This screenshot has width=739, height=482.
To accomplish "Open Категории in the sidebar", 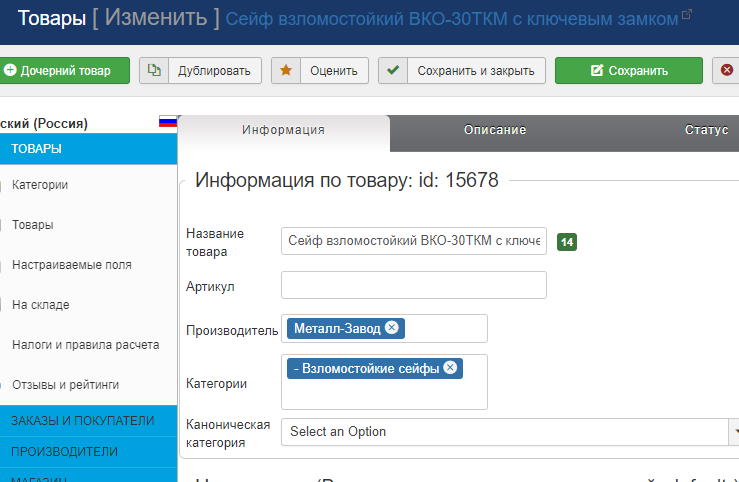I will click(40, 185).
